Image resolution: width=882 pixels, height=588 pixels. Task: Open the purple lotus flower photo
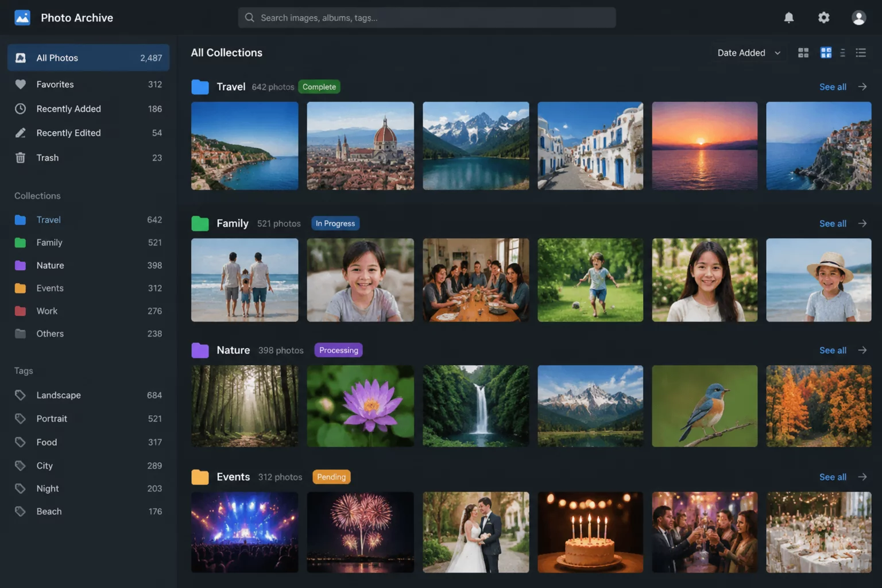point(360,406)
